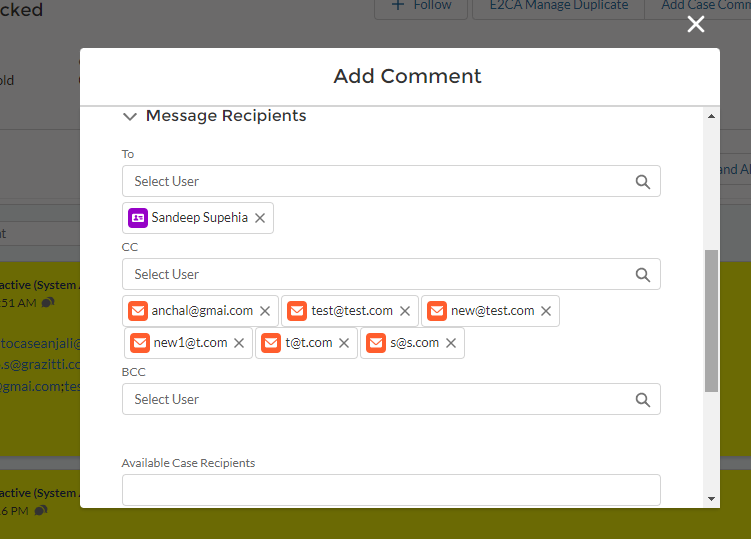751x539 pixels.
Task: Close the Add Comment dialog
Action: point(696,24)
